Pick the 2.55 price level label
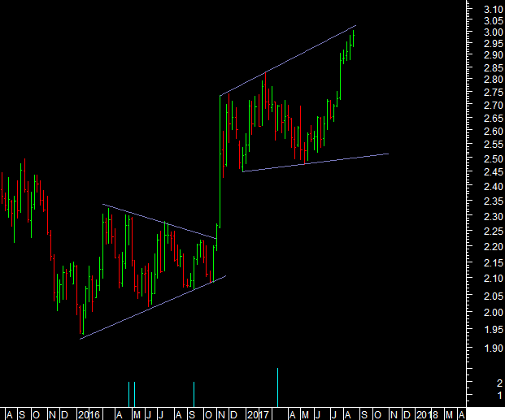 494,144
